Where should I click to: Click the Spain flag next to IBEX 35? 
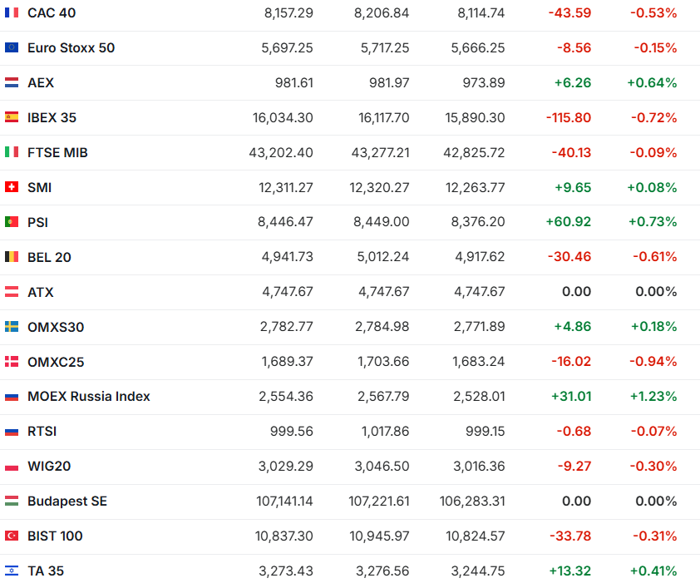point(12,118)
